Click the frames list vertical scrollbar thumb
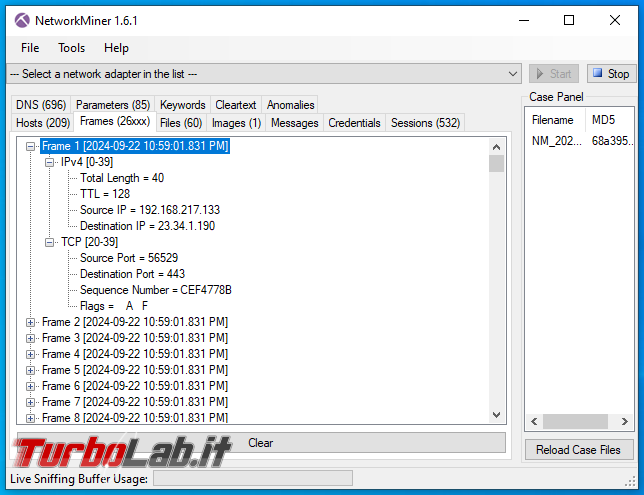Viewport: 644px width, 495px height. [x=496, y=163]
